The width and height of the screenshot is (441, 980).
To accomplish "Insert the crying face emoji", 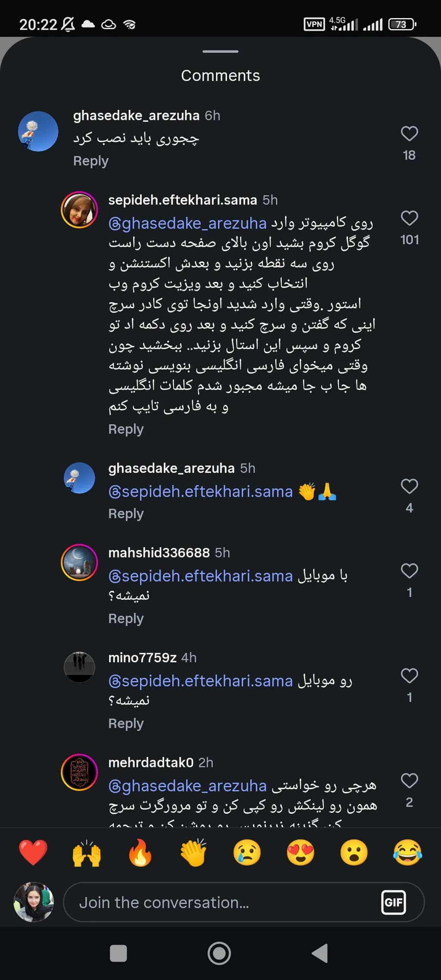I will [247, 853].
